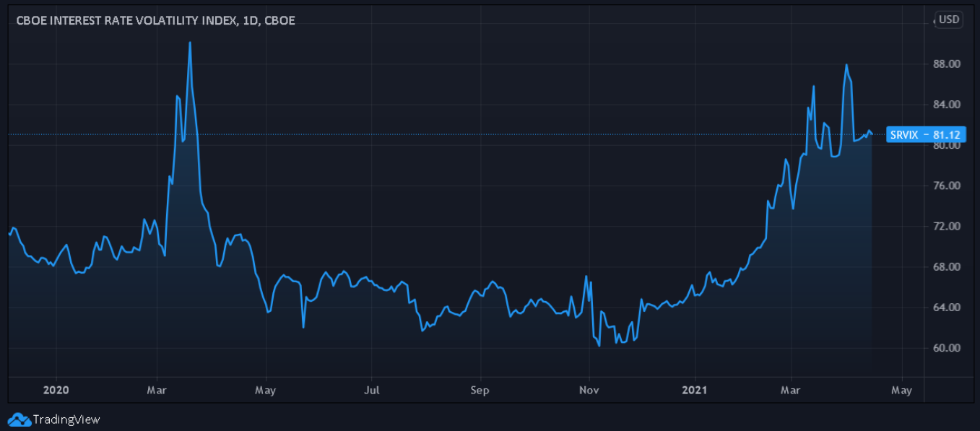Click the Jul label on time axis

pyautogui.click(x=372, y=391)
